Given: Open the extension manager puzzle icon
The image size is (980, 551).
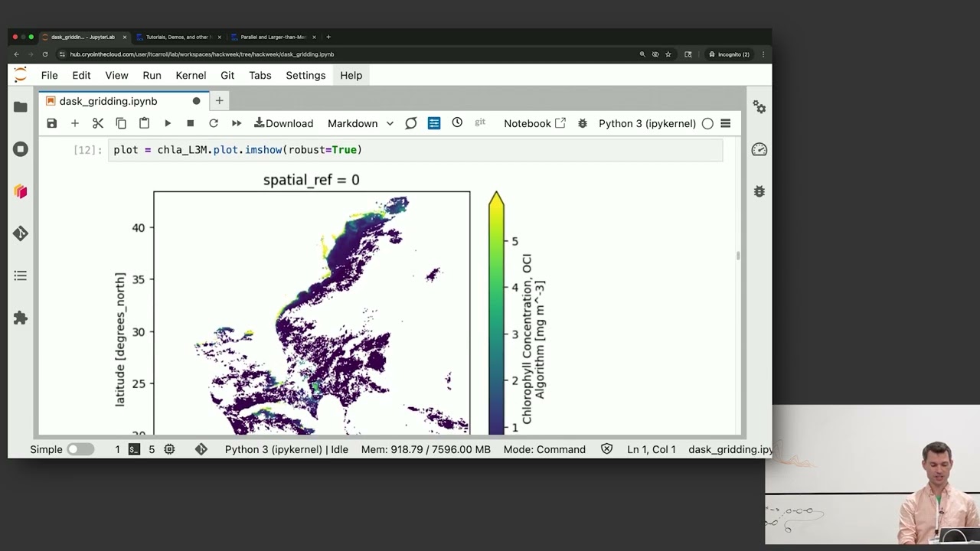Looking at the screenshot, I should click(21, 318).
